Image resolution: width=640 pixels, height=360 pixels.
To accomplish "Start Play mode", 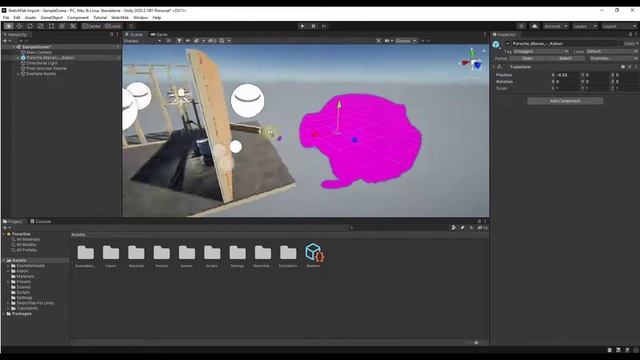I will [x=302, y=26].
